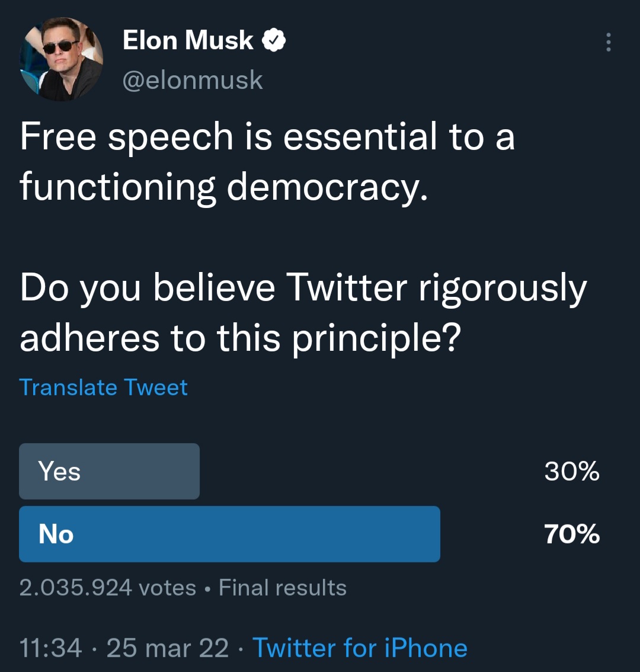Click the 70% result for No
The image size is (640, 672).
pos(572,534)
